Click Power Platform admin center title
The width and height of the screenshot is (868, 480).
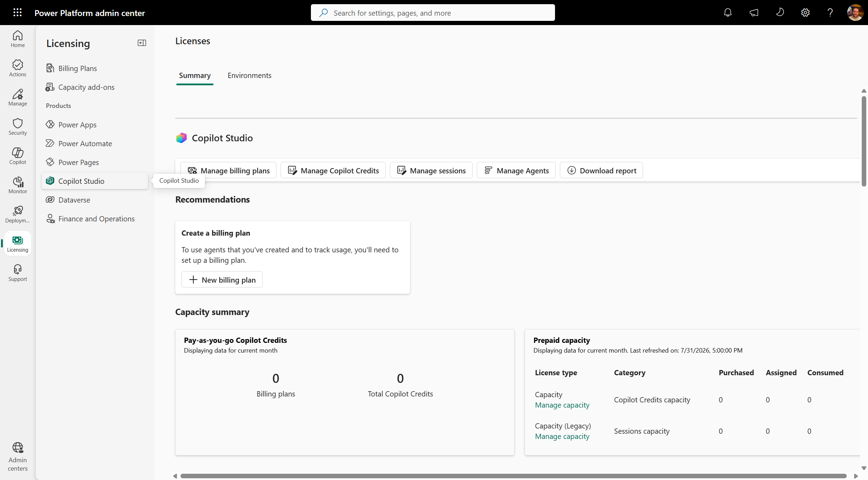(x=90, y=13)
